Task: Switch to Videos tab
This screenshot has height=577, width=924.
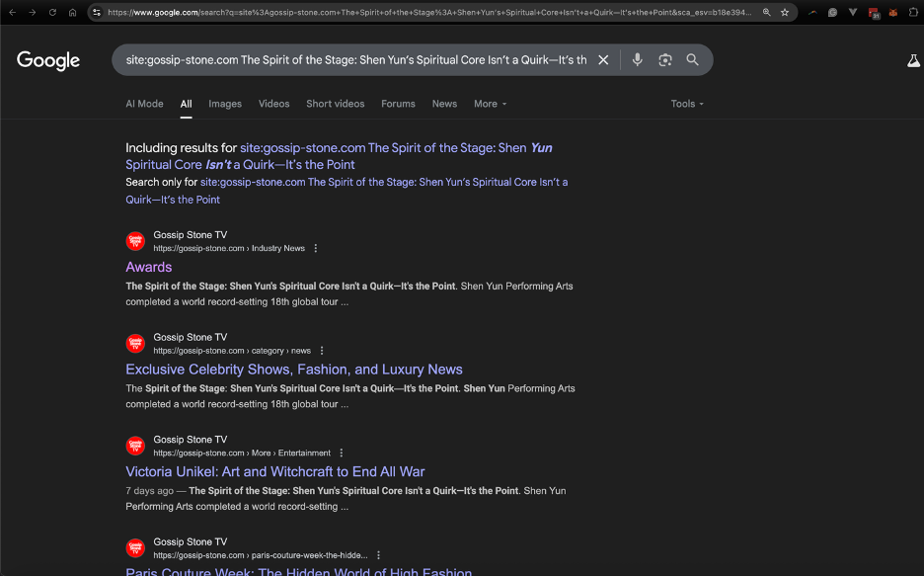Action: coord(274,104)
